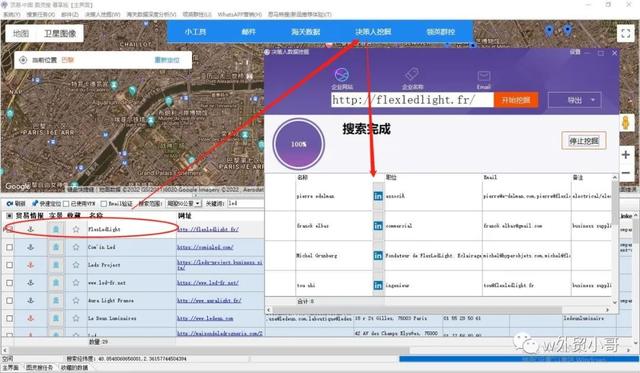Viewport: 640px width, 373px height.
Task: Open the 决策人挖掘 tab on the blue bar
Action: pyautogui.click(x=373, y=32)
